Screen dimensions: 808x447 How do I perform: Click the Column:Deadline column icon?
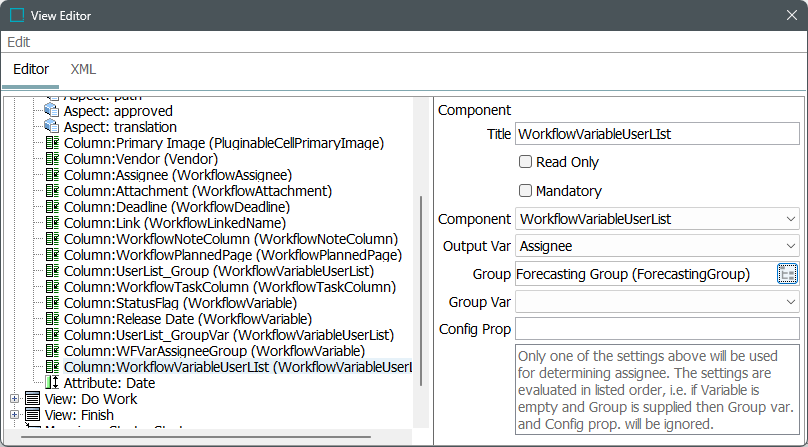[x=52, y=207]
